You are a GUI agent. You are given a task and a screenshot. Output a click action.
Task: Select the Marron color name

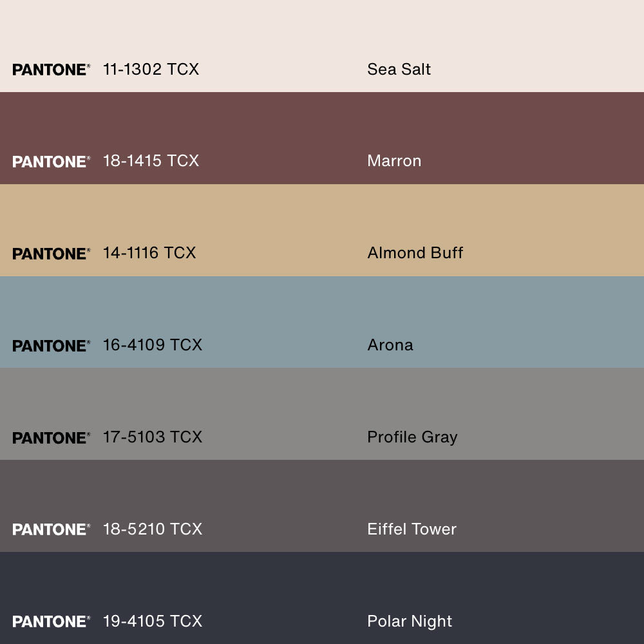(x=394, y=161)
